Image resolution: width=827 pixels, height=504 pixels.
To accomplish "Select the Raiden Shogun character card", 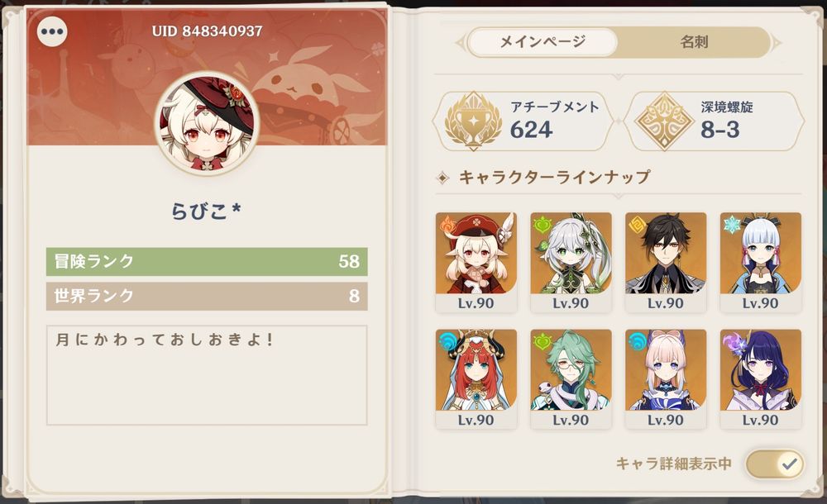I will 761,379.
